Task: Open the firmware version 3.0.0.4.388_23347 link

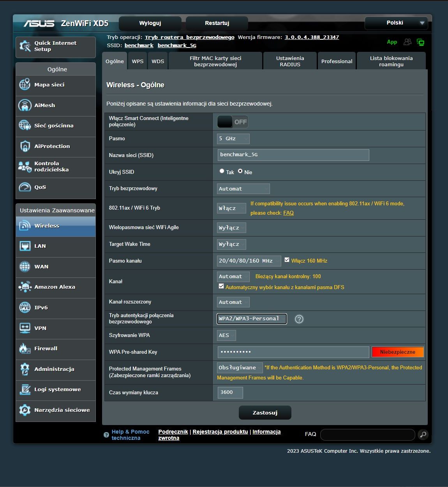Action: click(312, 37)
